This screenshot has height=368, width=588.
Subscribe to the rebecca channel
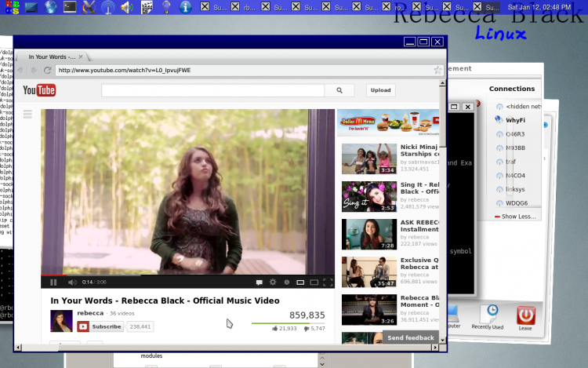(100, 326)
